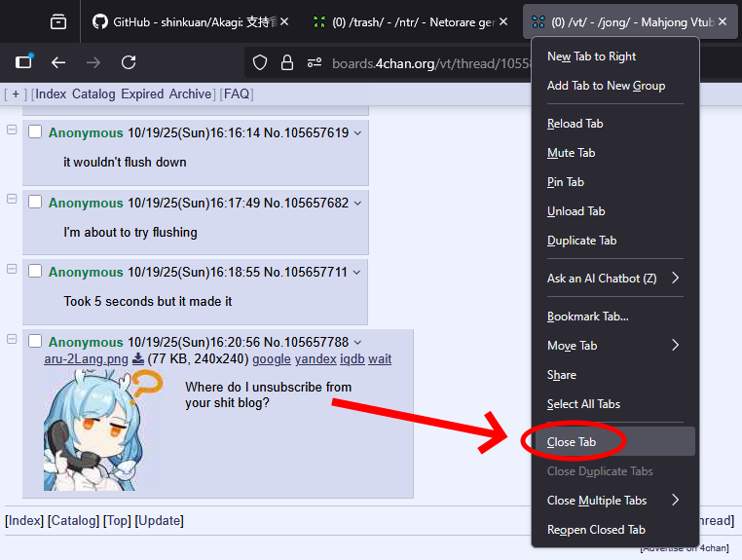Hide post No.105657682 with minus icon
Viewport: 742px width, 560px height.
pos(12,199)
